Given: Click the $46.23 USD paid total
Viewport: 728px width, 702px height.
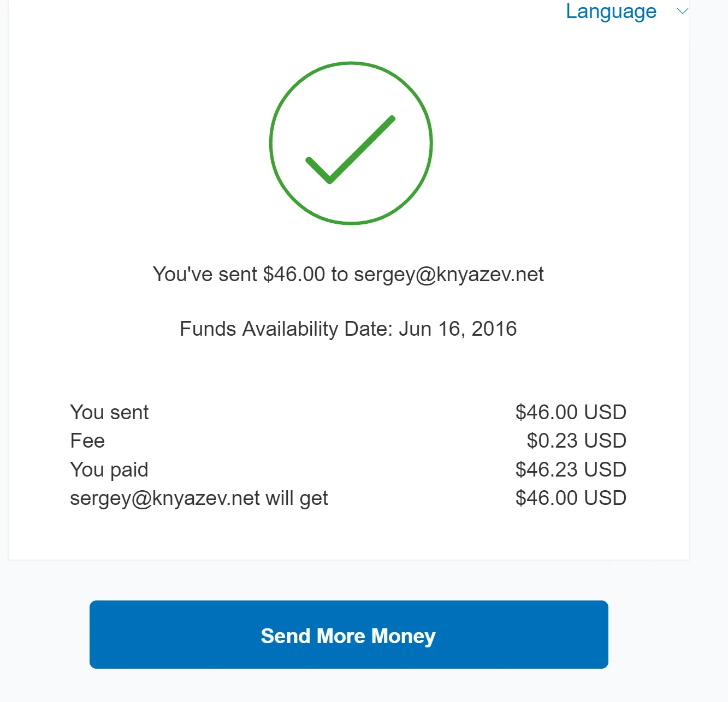Looking at the screenshot, I should tap(570, 469).
